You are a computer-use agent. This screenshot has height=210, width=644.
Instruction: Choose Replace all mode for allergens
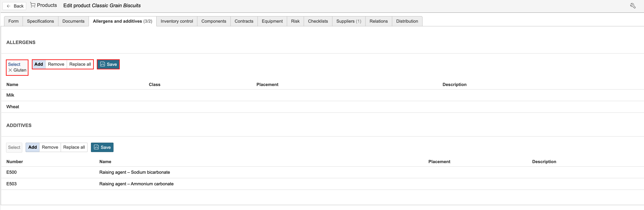pos(80,64)
